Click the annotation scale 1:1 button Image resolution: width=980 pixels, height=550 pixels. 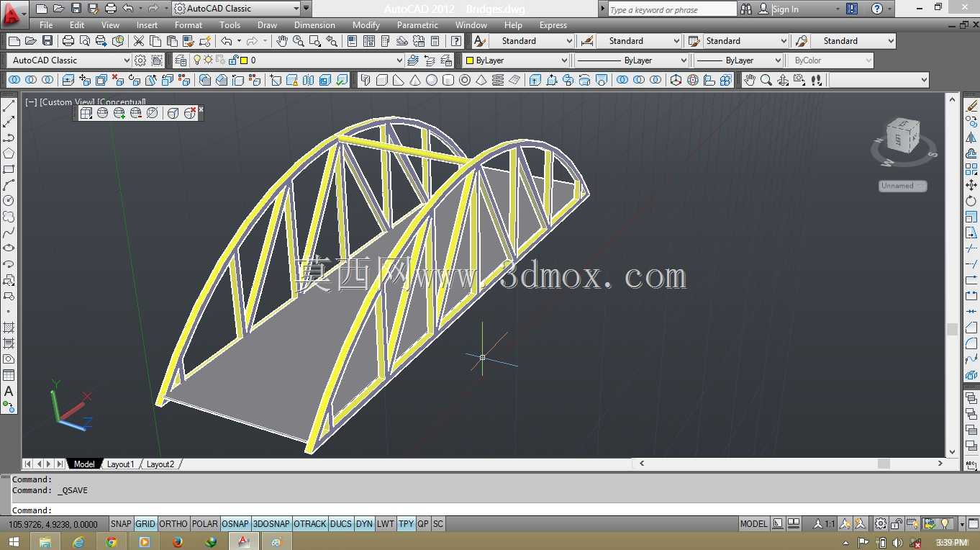click(x=825, y=524)
